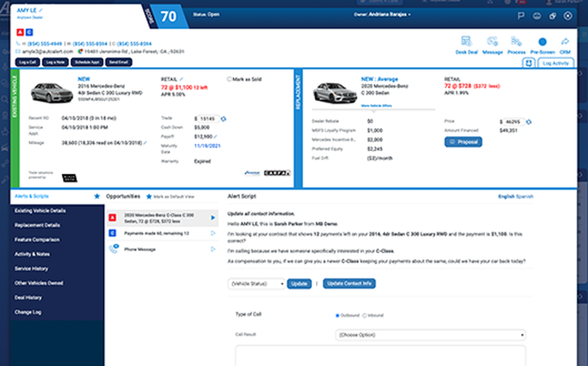
Task: Open the Desk Deal tool
Action: [466, 45]
